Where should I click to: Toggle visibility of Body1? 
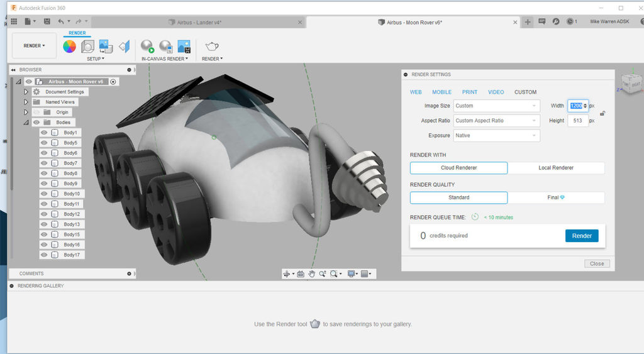44,133
